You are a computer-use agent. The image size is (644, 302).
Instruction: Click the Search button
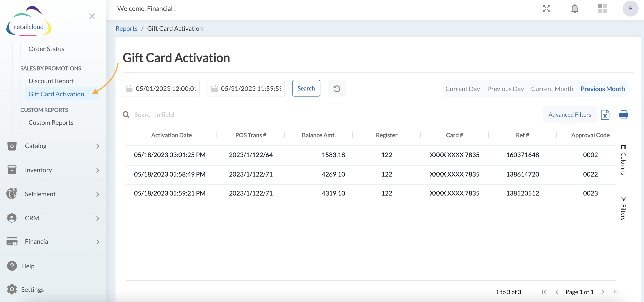(x=306, y=88)
